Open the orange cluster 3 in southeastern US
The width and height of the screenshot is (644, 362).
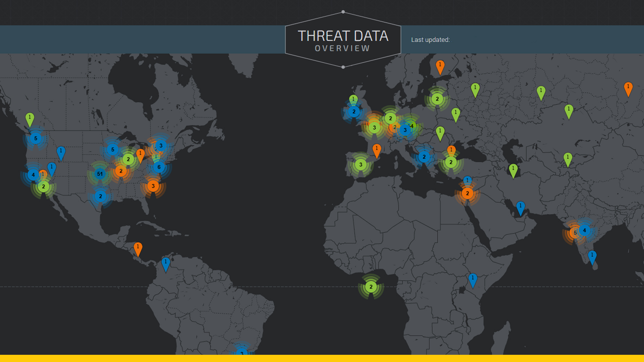[x=153, y=186]
